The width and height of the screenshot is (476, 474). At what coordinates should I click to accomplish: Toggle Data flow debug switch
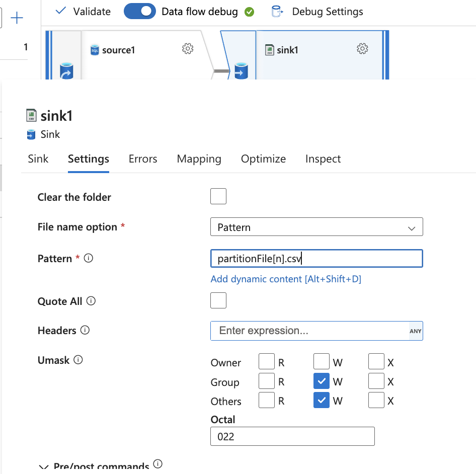click(140, 12)
